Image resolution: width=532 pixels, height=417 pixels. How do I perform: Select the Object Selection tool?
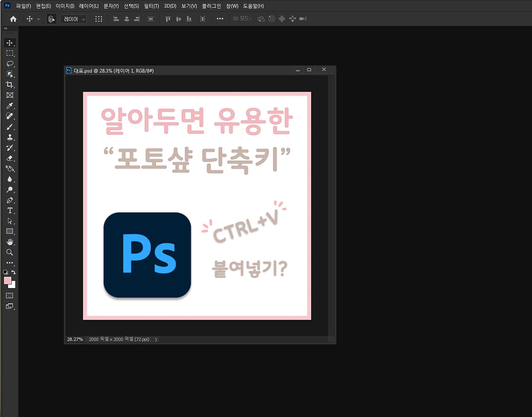[10, 74]
